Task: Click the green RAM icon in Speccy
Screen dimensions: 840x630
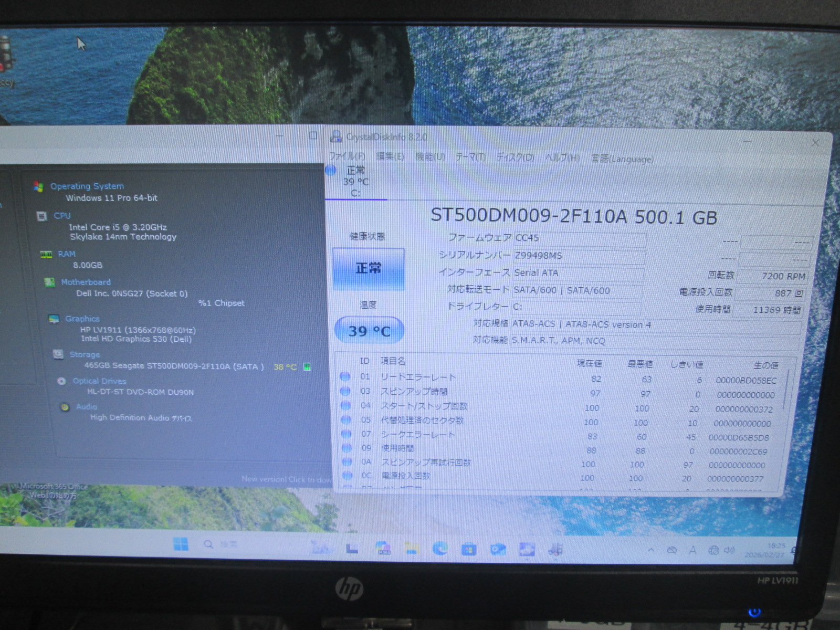Action: pos(46,255)
